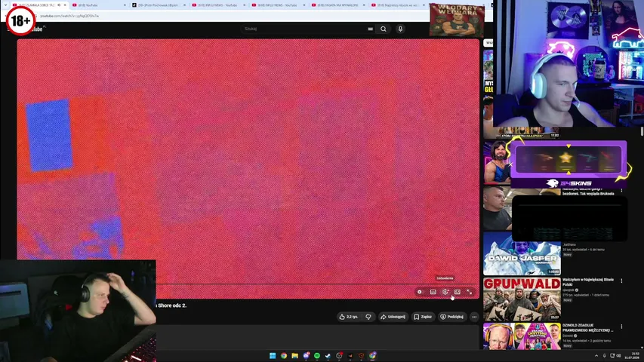The width and height of the screenshot is (644, 362).
Task: Switch to the FAGATA MA WYWALONE tab
Action: (x=337, y=5)
